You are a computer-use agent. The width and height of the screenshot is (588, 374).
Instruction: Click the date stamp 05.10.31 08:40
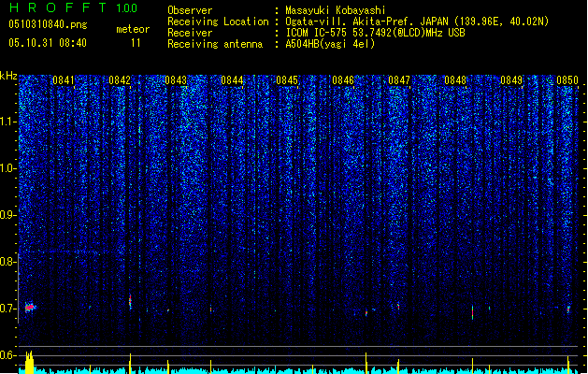pyautogui.click(x=48, y=43)
